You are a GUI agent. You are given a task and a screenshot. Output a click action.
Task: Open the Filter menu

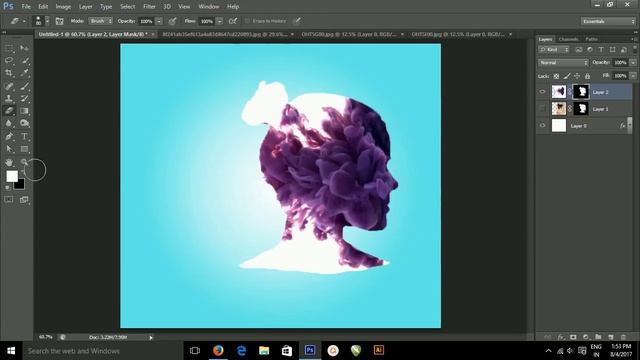coord(149,7)
